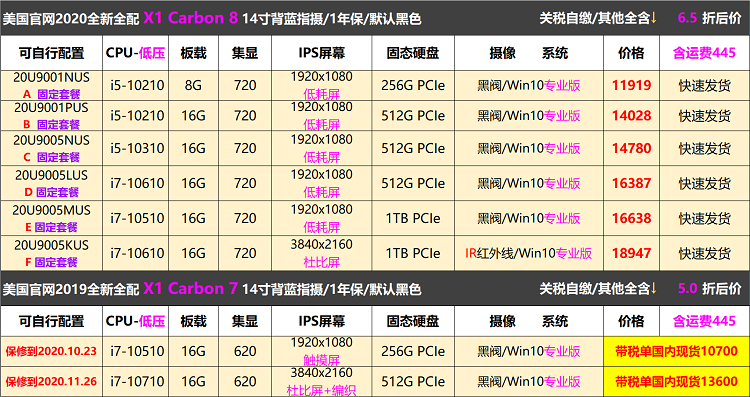This screenshot has height=397, width=750.
Task: Click 快速发货 in the 18947 row
Action: tap(704, 253)
